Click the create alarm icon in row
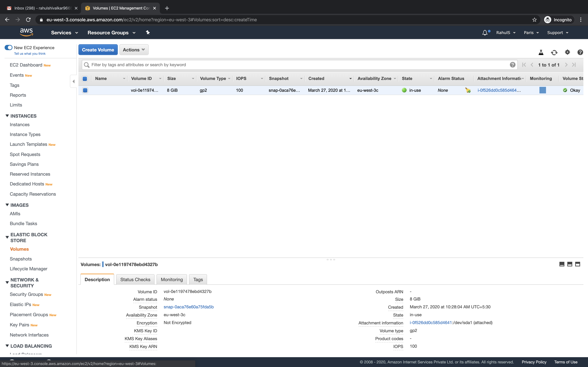 [x=468, y=90]
